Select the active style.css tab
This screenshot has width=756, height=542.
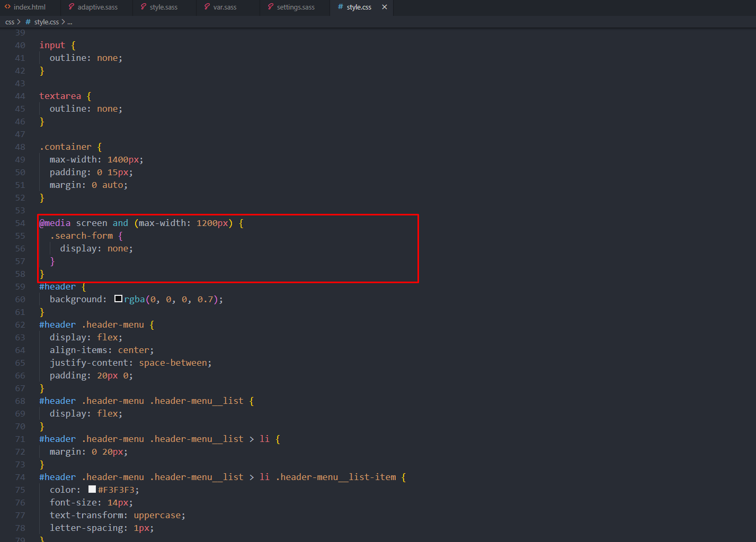pos(359,7)
